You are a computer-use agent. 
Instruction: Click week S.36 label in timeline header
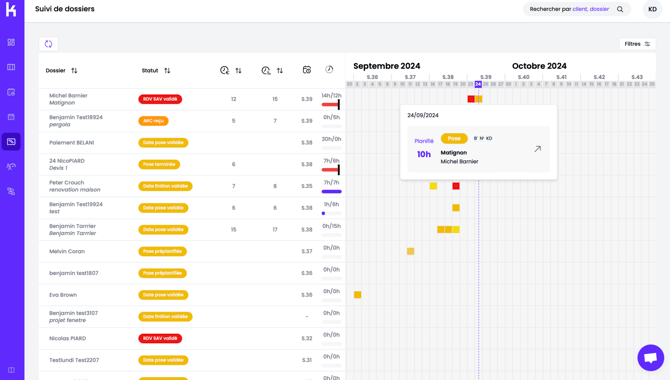click(372, 77)
